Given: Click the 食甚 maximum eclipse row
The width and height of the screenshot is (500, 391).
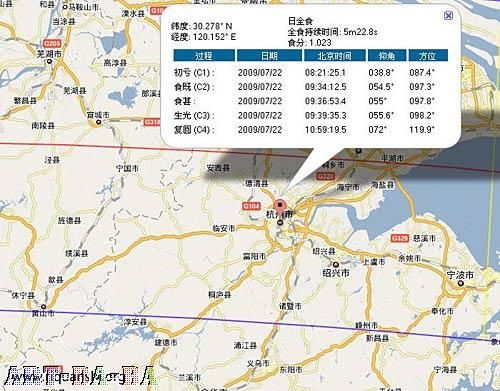Looking at the screenshot, I should 304,101.
